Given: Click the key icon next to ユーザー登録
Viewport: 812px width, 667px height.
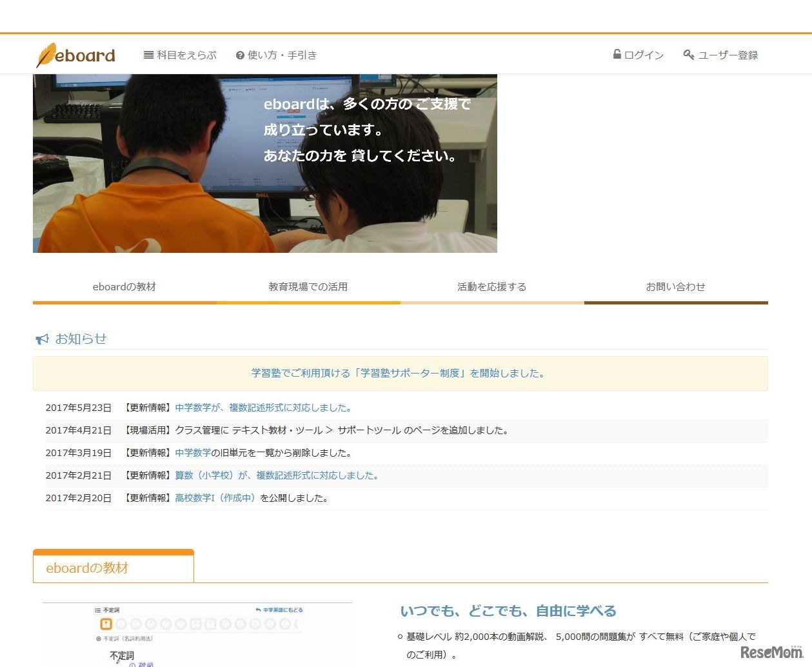Looking at the screenshot, I should 688,55.
